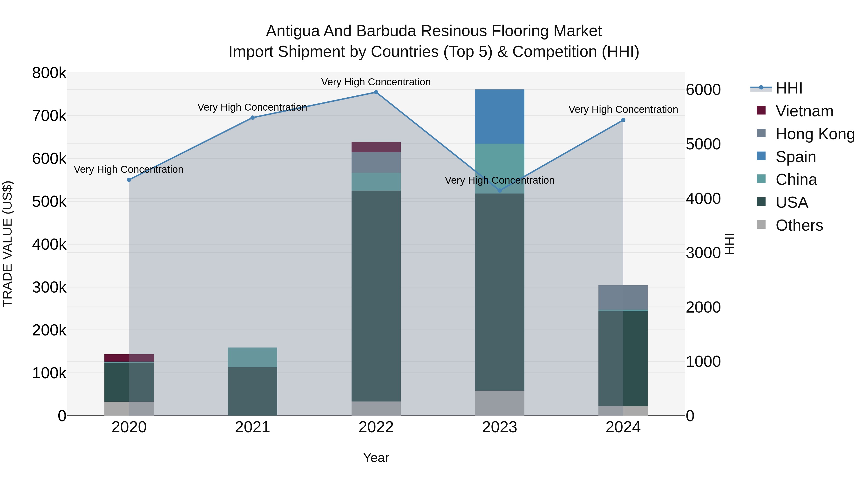Image resolution: width=868 pixels, height=488 pixels.
Task: Click the Others bar segment in 2023
Action: pos(500,403)
